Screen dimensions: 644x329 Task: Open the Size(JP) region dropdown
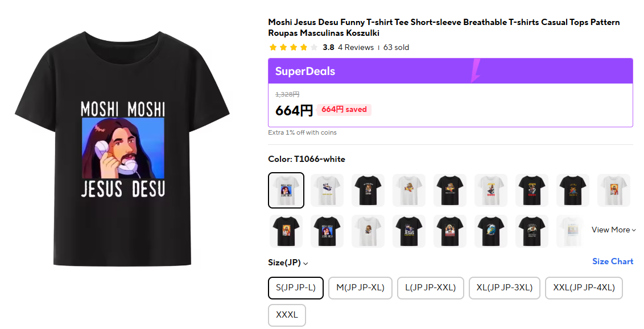point(288,263)
